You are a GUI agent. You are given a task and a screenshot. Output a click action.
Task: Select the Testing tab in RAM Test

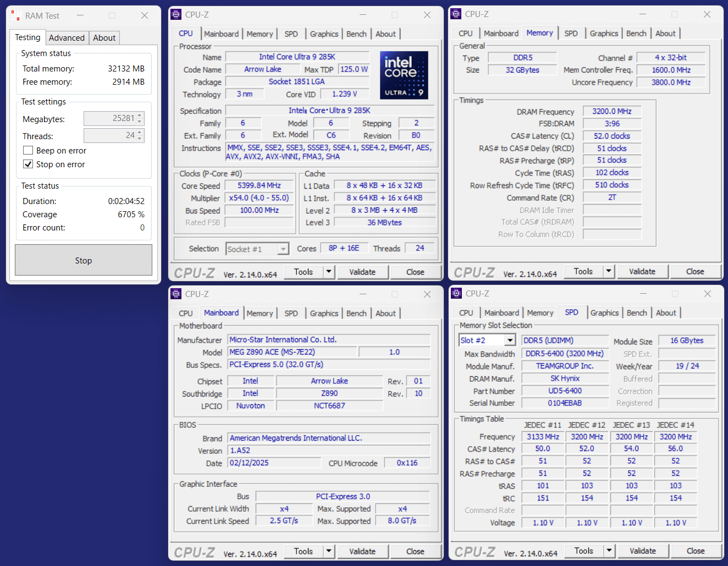(27, 37)
